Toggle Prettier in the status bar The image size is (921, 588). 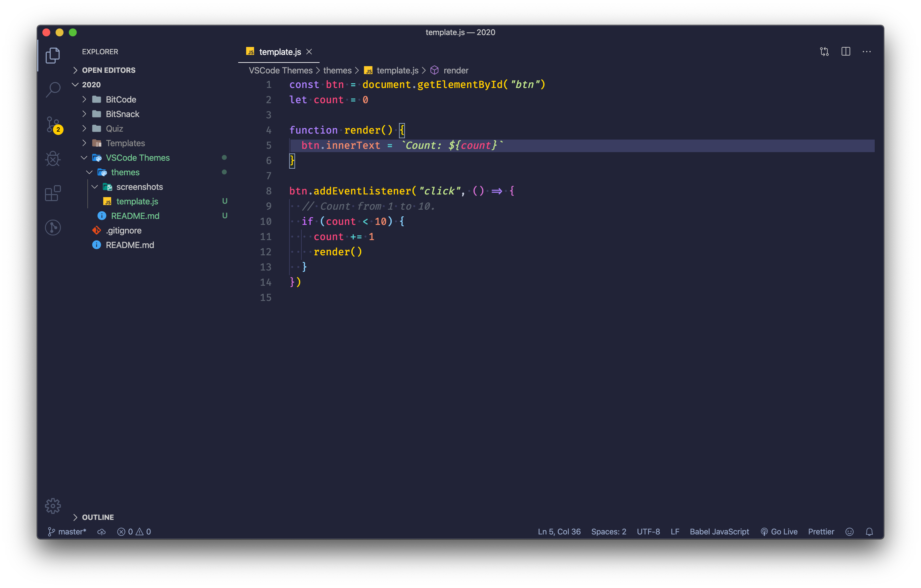pos(821,532)
